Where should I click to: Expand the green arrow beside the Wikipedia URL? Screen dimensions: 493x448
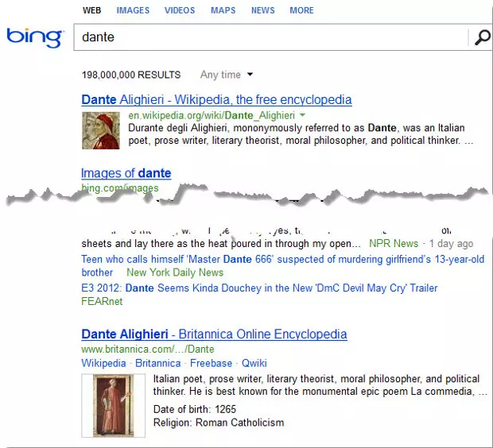click(x=302, y=115)
